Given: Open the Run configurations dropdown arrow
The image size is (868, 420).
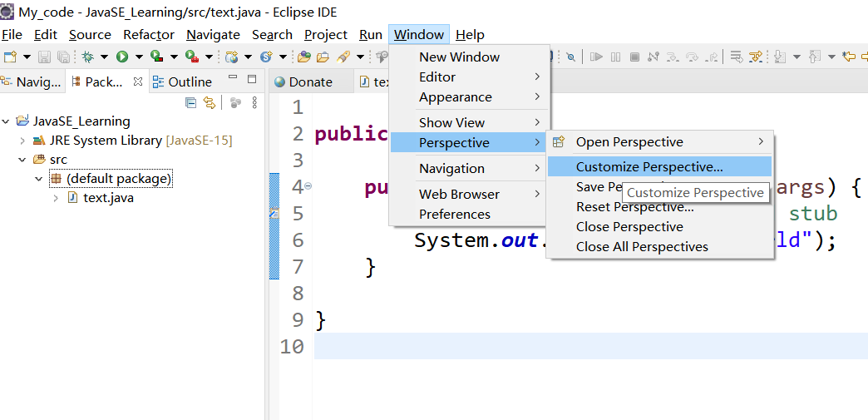Looking at the screenshot, I should tap(139, 57).
